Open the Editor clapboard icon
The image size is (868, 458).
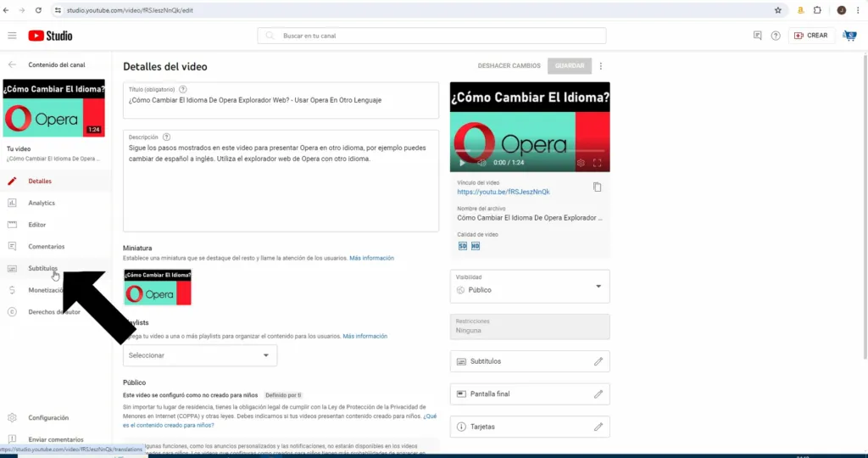12,225
